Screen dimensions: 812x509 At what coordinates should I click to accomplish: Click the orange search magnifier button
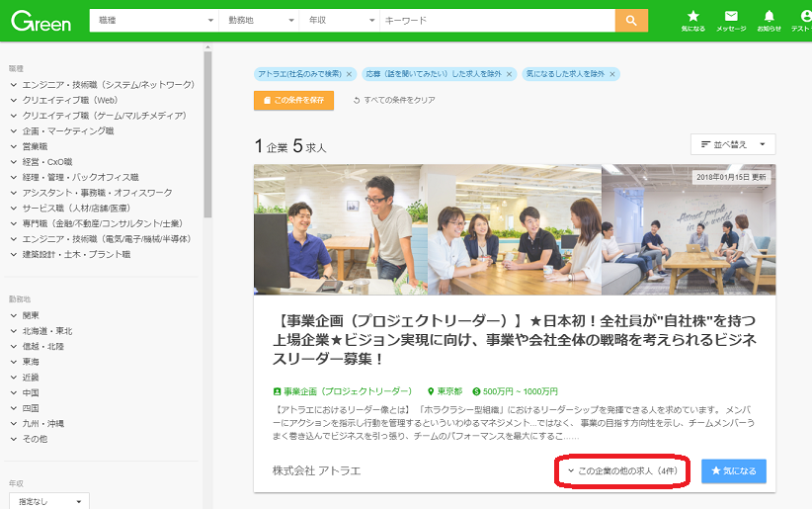[631, 20]
